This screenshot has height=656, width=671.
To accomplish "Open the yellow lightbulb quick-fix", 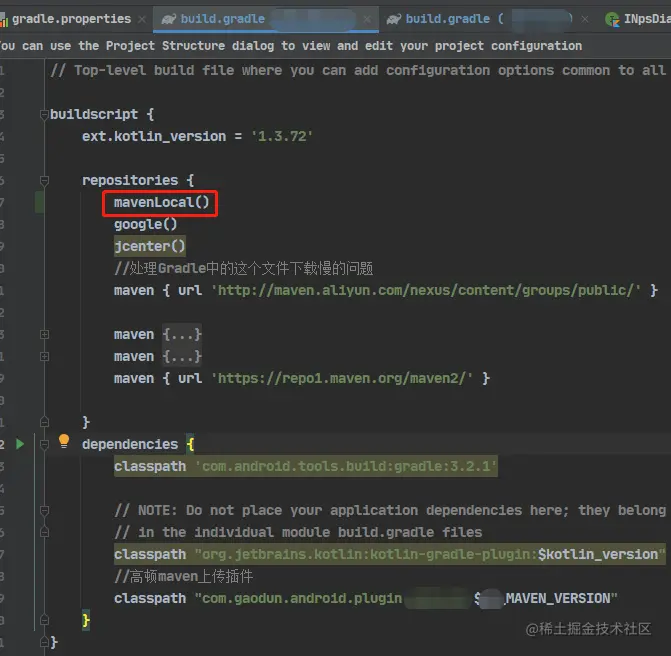I will [64, 441].
